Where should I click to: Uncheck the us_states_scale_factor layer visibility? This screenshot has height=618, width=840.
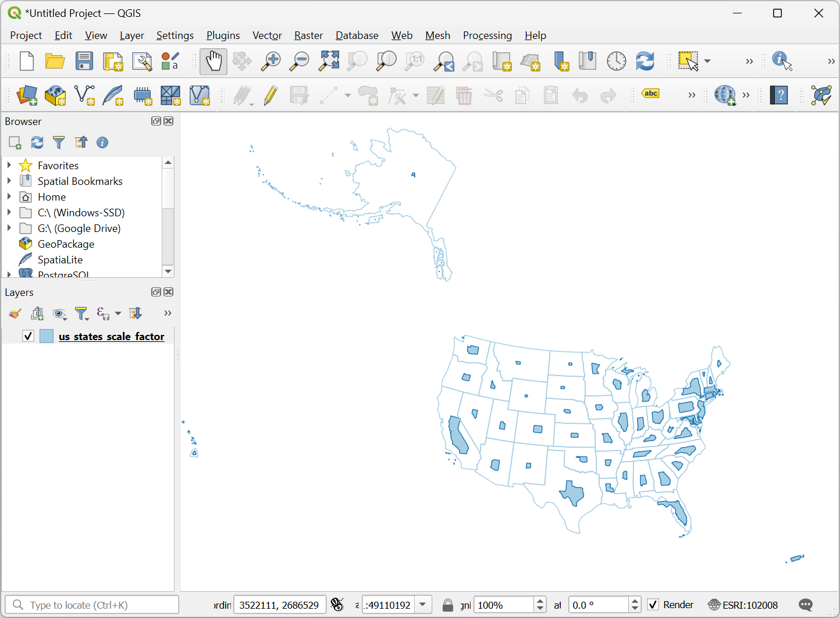click(x=28, y=336)
